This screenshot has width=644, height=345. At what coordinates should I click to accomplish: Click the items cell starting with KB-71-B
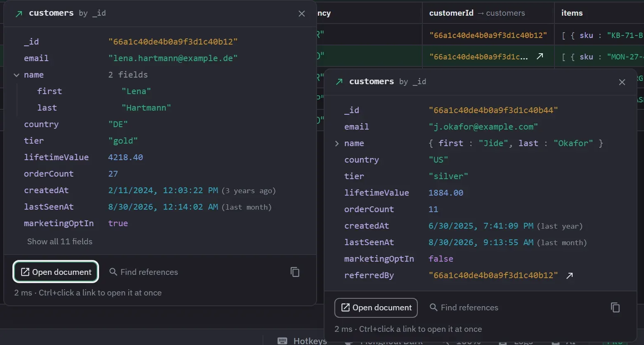pos(599,35)
